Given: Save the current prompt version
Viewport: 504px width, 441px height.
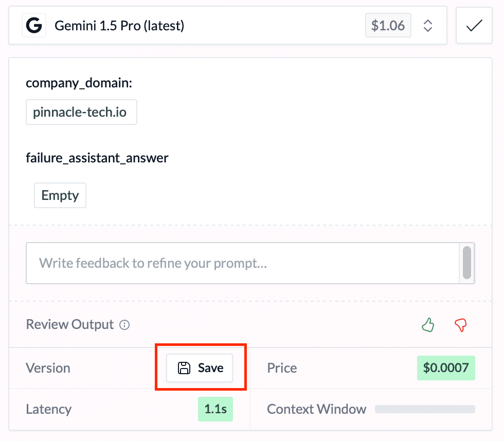Looking at the screenshot, I should (200, 368).
